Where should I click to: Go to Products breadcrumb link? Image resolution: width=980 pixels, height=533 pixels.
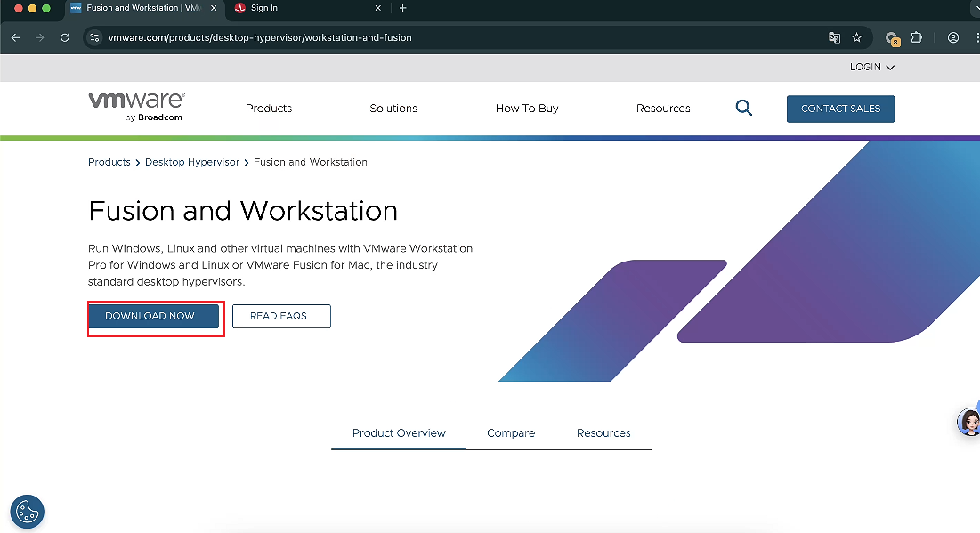(x=109, y=162)
